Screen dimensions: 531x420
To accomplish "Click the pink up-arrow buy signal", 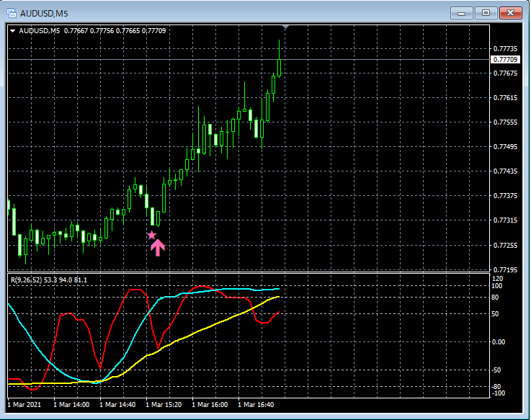I will 158,248.
